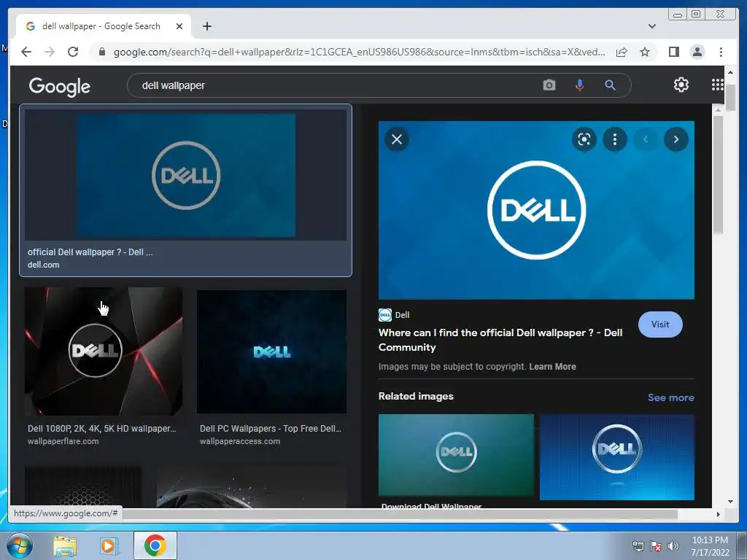Open the wallpaperaccess.com source link
The image size is (747, 560).
point(239,441)
